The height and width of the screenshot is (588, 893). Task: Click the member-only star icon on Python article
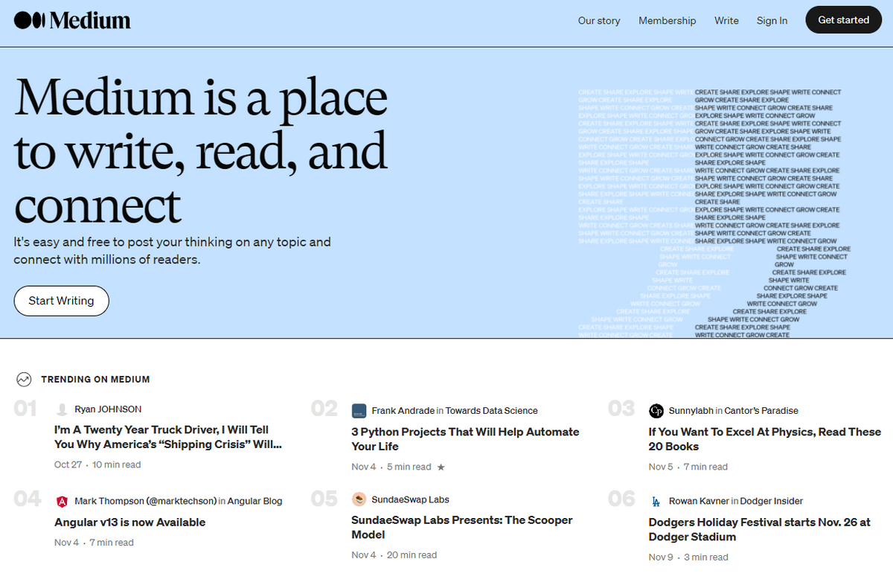coord(441,467)
